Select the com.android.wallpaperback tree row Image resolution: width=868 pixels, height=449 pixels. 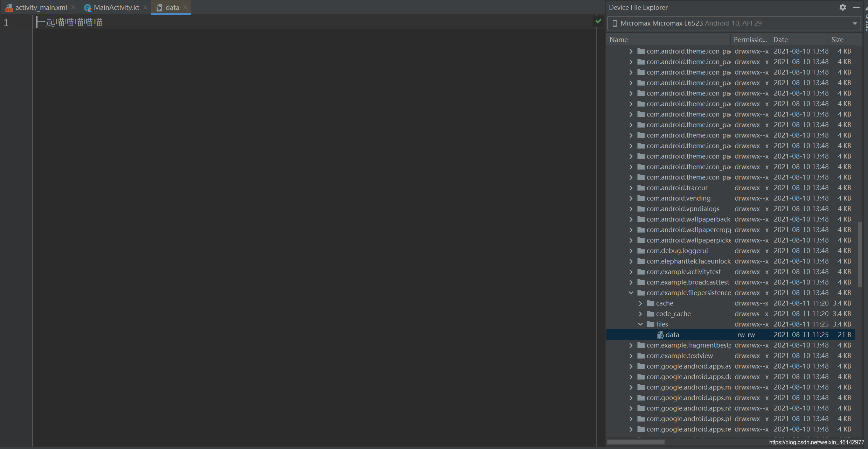pyautogui.click(x=730, y=219)
